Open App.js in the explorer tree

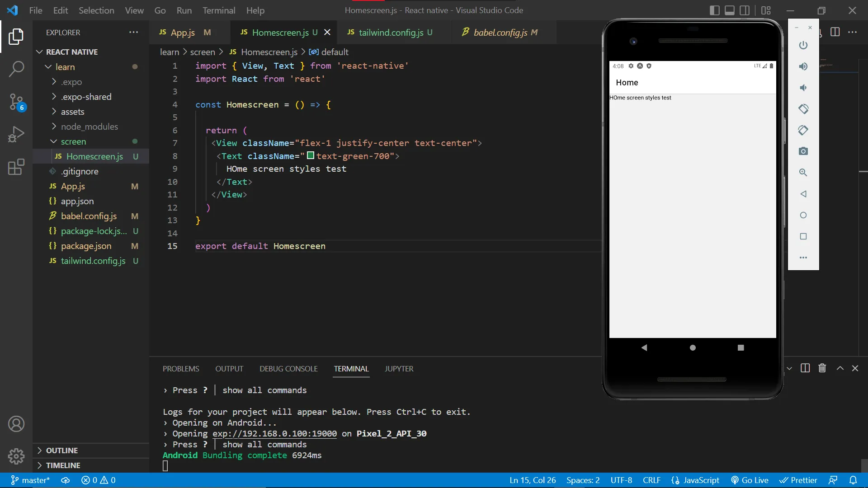click(x=73, y=186)
